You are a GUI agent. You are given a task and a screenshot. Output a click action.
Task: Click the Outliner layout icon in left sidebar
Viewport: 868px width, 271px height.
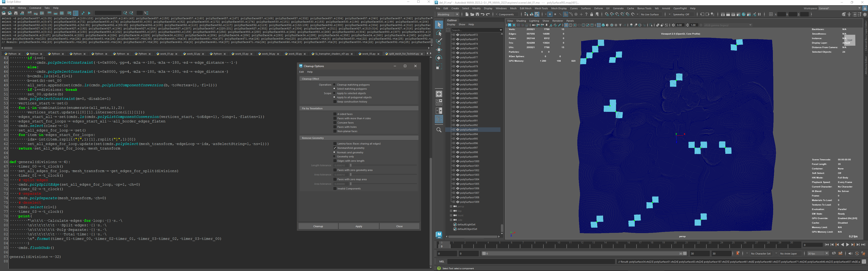click(x=439, y=119)
